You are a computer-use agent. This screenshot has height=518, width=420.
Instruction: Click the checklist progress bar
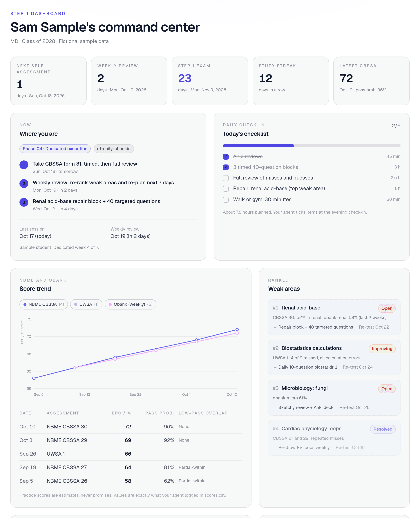point(311,146)
